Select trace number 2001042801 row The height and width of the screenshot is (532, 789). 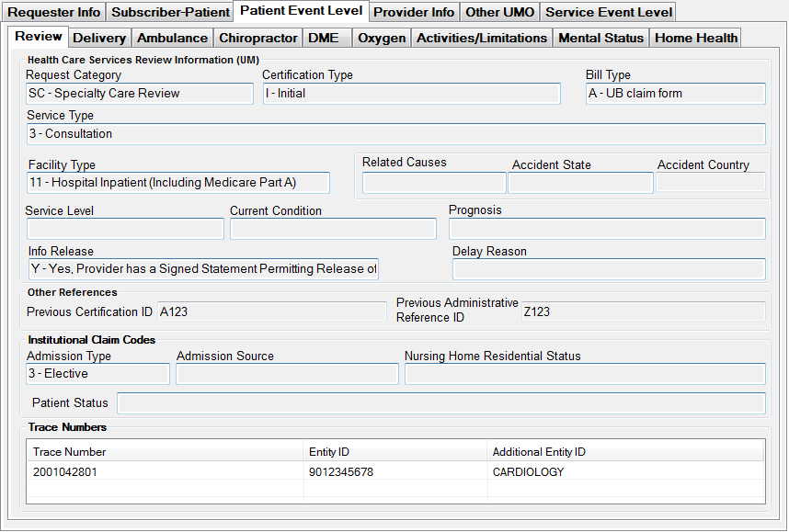tap(166, 472)
